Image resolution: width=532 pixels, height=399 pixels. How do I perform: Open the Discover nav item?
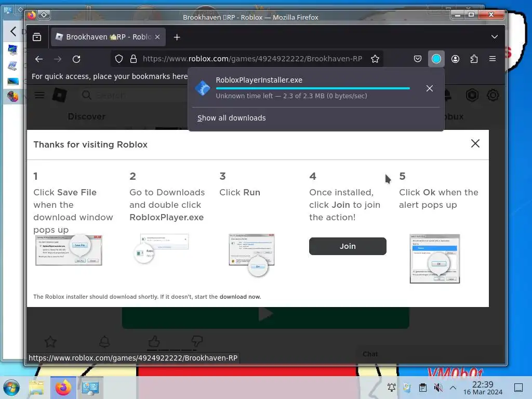[87, 117]
